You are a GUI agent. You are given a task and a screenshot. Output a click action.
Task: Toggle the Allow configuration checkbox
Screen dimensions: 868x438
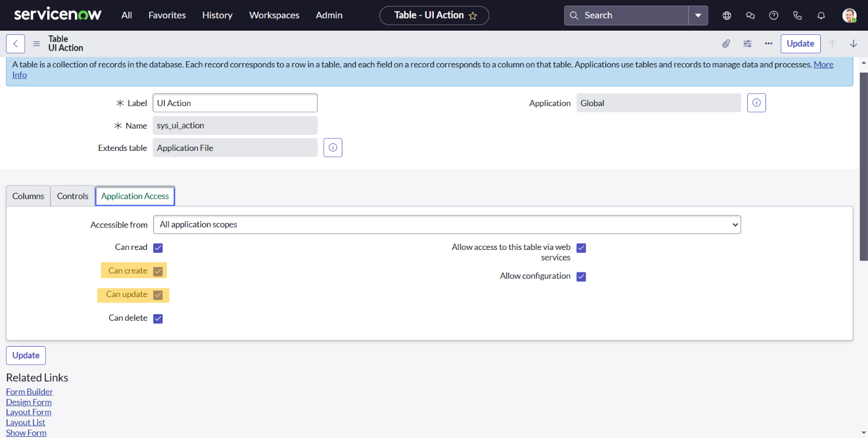point(581,276)
